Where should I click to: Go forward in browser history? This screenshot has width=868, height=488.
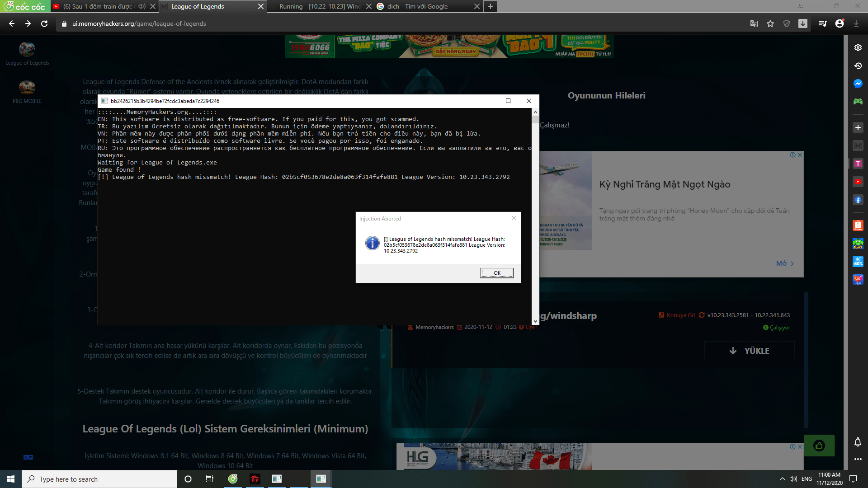tap(28, 23)
